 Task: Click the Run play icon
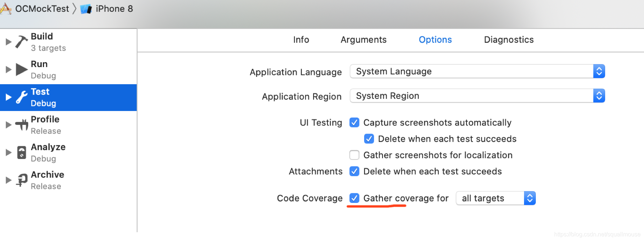[22, 69]
